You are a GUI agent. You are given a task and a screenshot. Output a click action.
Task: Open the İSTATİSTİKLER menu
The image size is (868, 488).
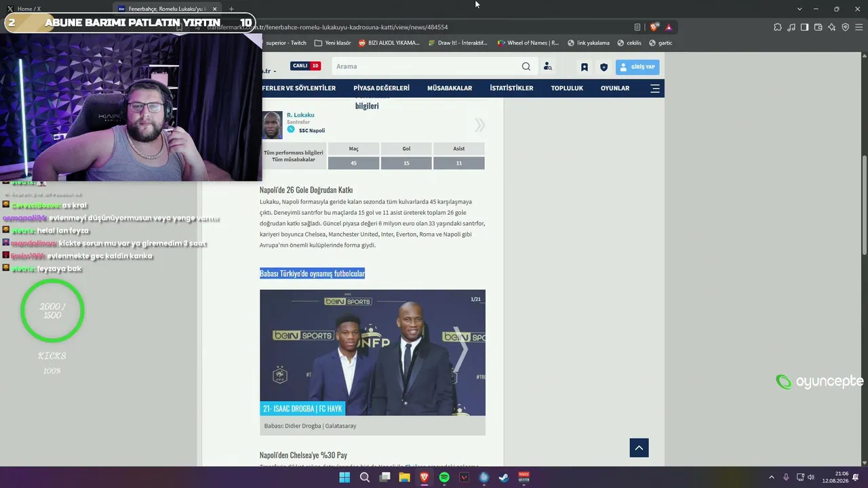point(511,88)
